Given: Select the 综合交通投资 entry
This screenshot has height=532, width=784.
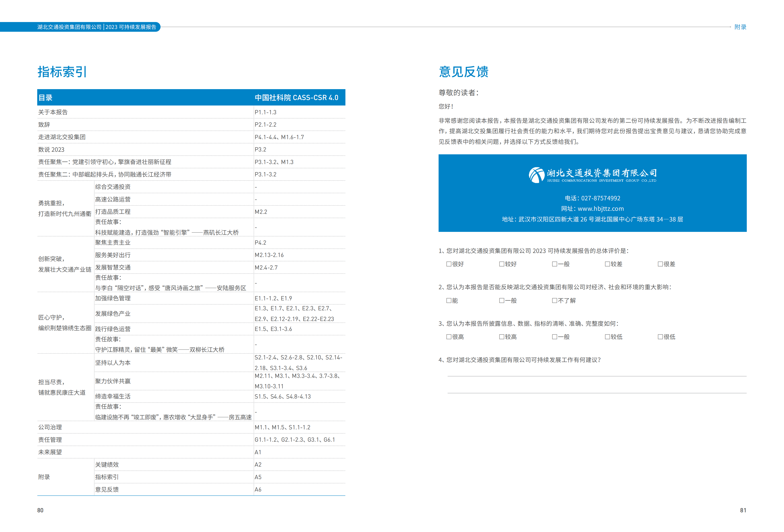Looking at the screenshot, I should [113, 187].
